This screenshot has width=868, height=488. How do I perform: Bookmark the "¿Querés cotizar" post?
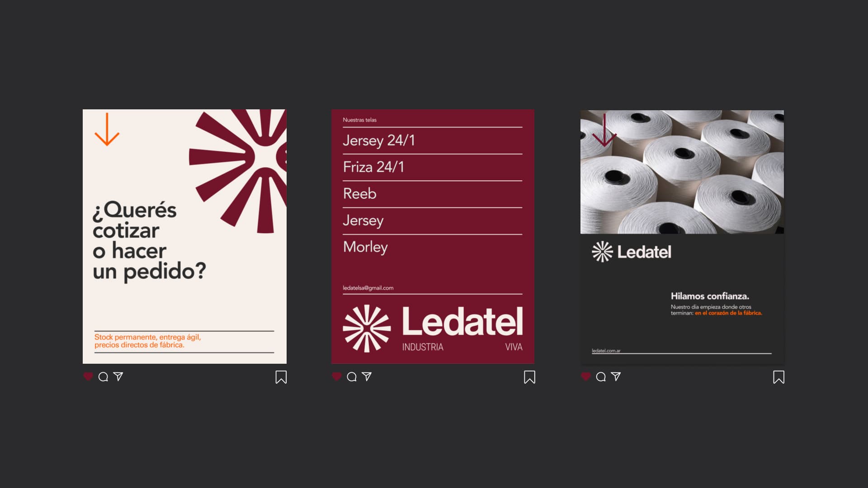click(281, 377)
